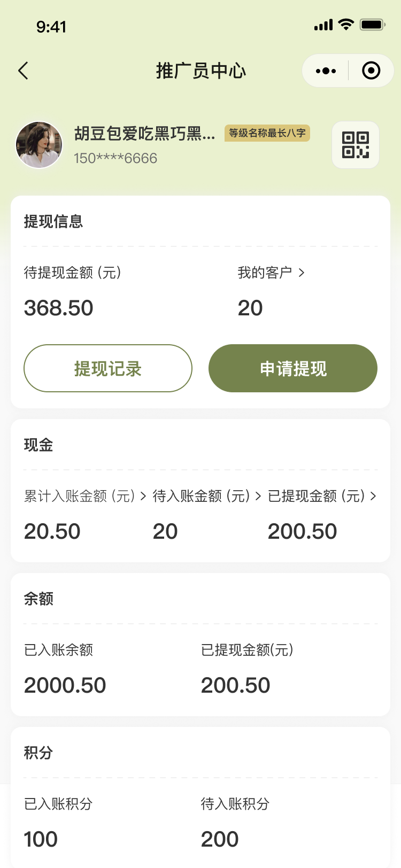The image size is (401, 868).
Task: Tap the 368.50 pending withdrawal amount
Action: click(x=59, y=308)
